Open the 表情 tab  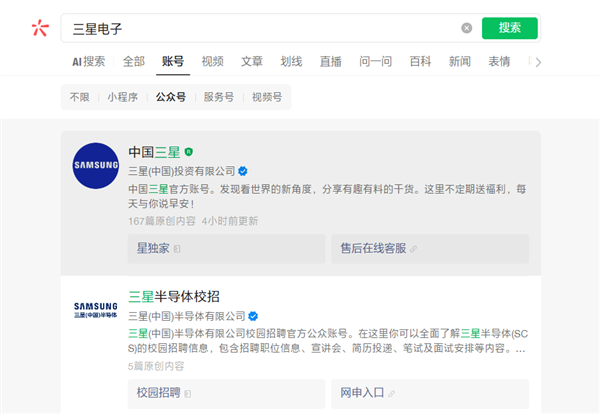click(x=499, y=61)
